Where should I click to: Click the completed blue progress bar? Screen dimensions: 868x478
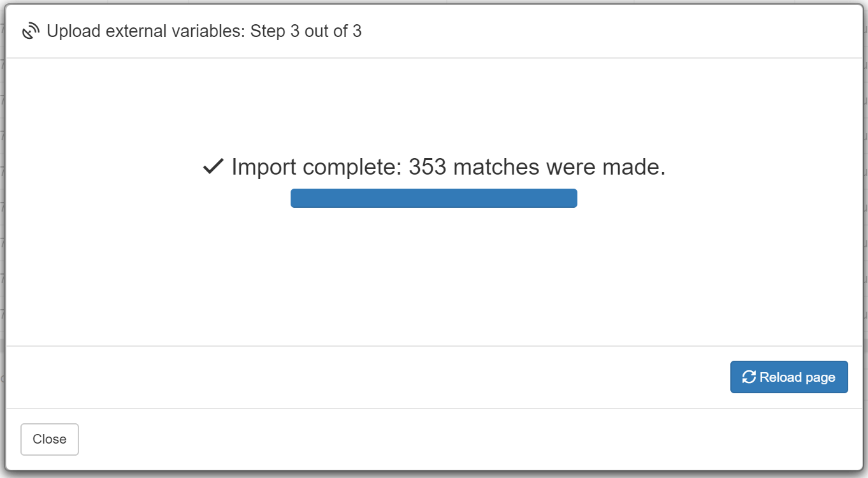(434, 198)
